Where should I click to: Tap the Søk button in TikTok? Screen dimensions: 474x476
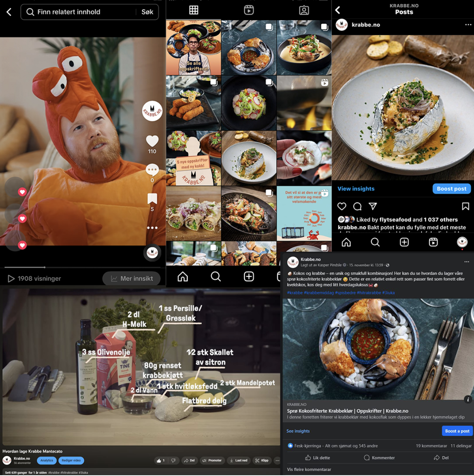click(147, 12)
